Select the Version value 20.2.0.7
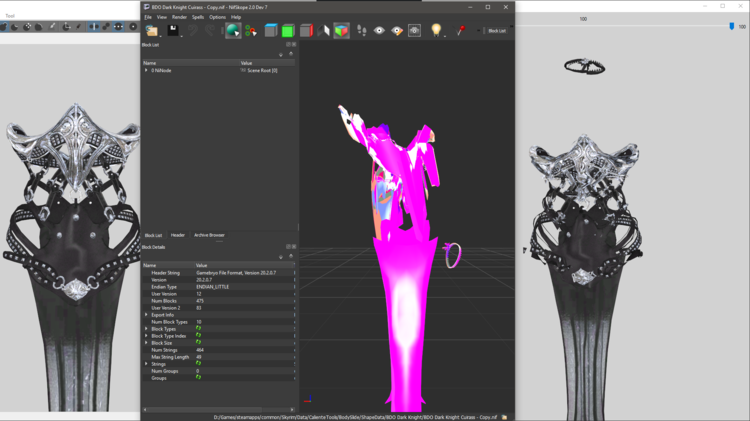750x421 pixels. [204, 280]
